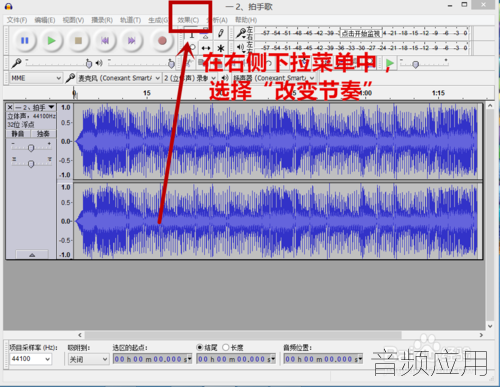Adjust the track pan slider

pos(31,164)
